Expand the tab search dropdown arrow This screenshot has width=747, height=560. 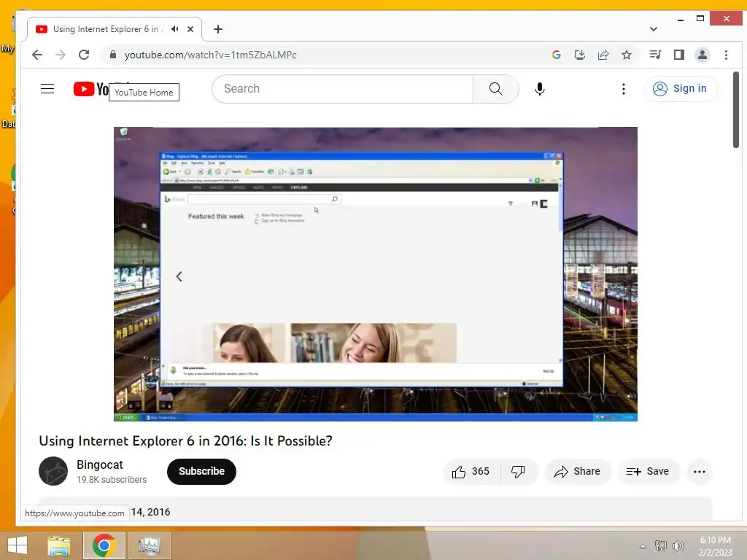coord(653,29)
